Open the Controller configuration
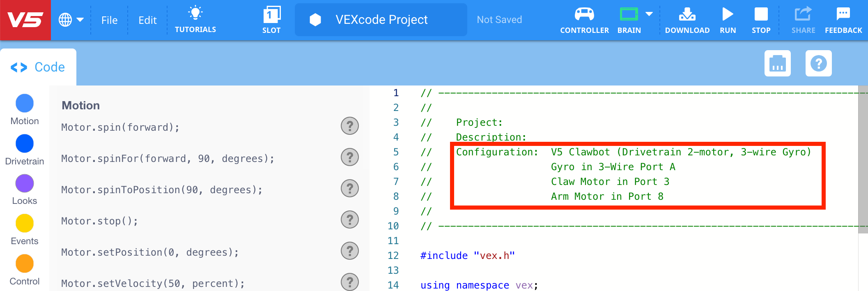This screenshot has width=868, height=291. point(584,19)
